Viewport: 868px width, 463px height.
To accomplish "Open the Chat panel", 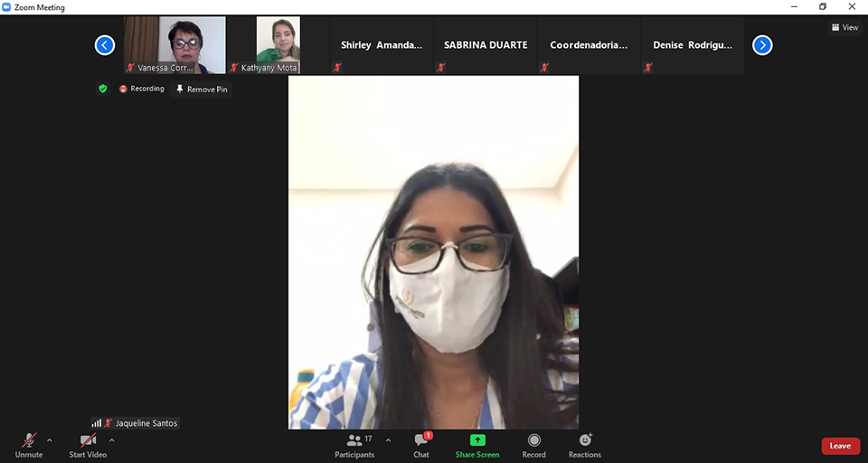I will (421, 440).
